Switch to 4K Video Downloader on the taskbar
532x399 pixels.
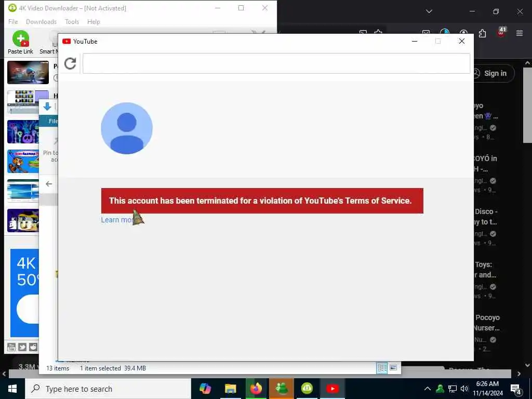click(307, 389)
